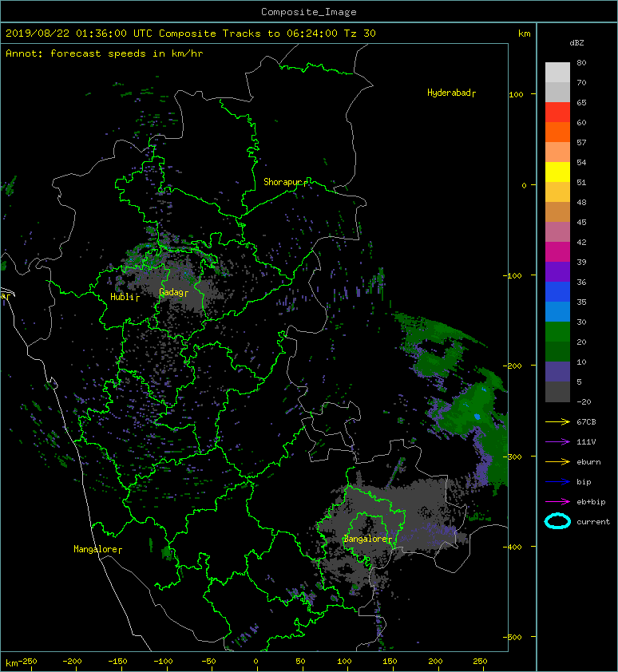This screenshot has width=618, height=672.
Task: Click the Composite_Image title text
Action: pos(309,12)
